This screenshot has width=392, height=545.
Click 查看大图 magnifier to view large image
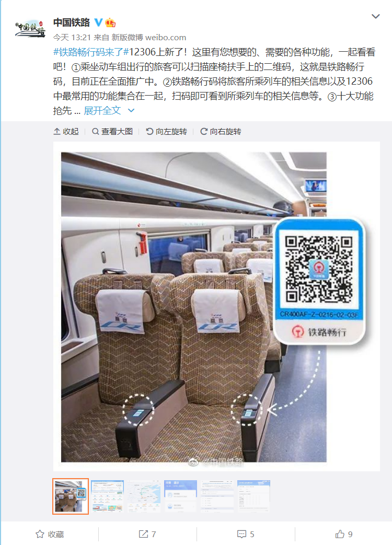(112, 131)
